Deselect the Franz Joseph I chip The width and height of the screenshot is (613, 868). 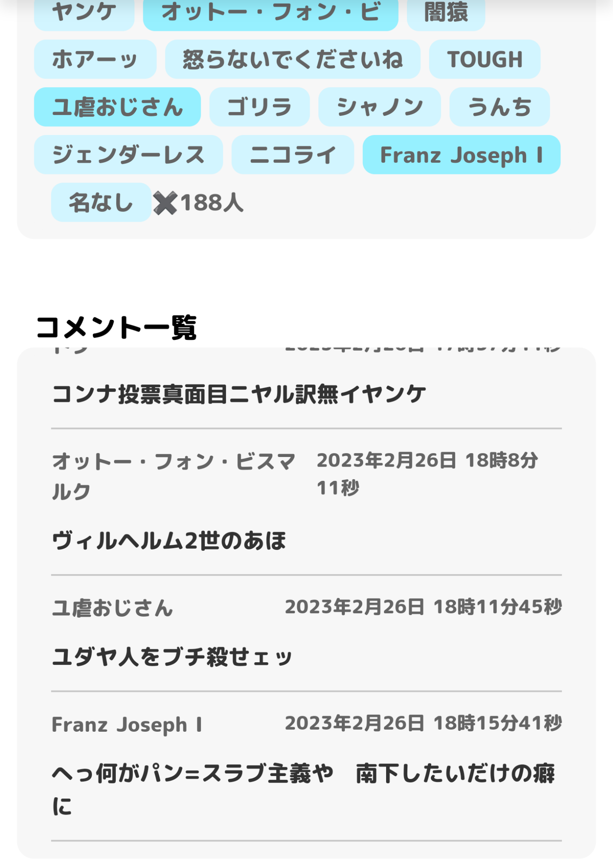pos(461,155)
